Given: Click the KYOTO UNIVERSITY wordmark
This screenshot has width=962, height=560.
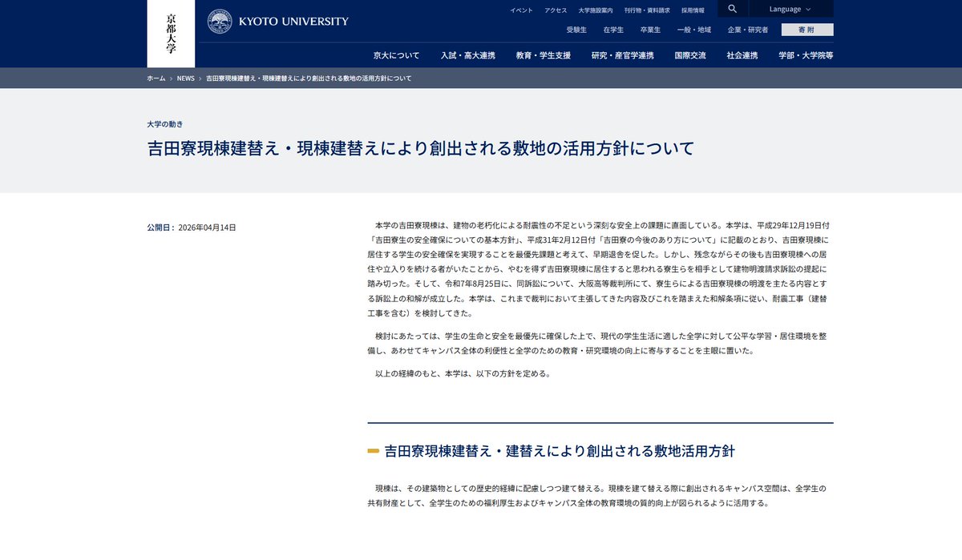Looking at the screenshot, I should click(293, 22).
